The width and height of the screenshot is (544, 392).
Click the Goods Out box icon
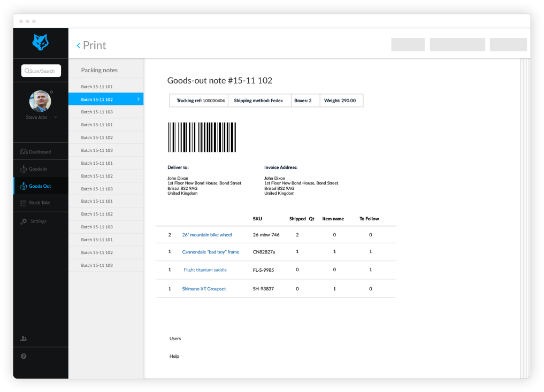pos(24,186)
